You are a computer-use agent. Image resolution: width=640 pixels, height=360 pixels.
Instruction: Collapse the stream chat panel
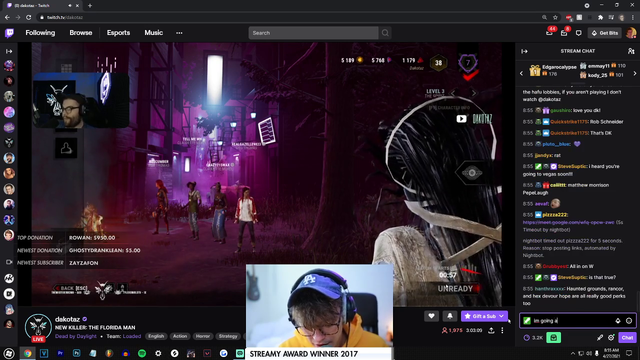[524, 51]
